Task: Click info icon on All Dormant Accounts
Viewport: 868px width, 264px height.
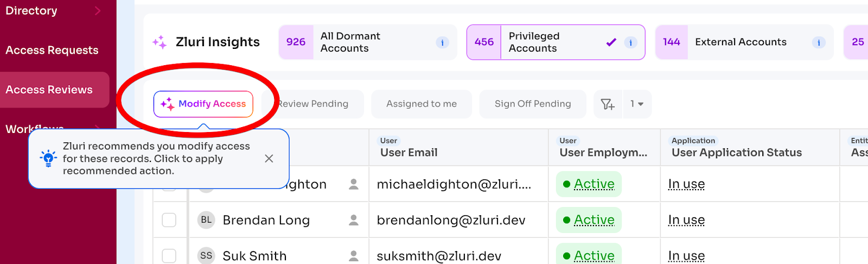Action: click(442, 42)
